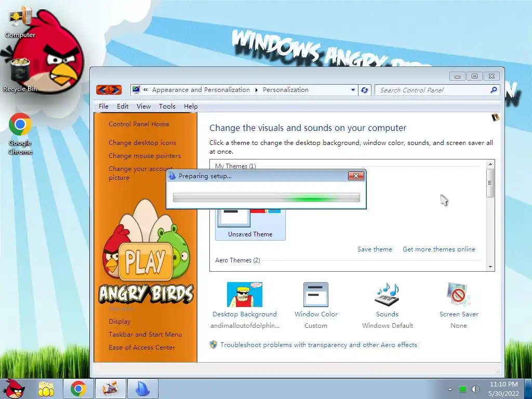The image size is (532, 399).
Task: Open the eggs folder icon in taskbar
Action: pos(46,389)
